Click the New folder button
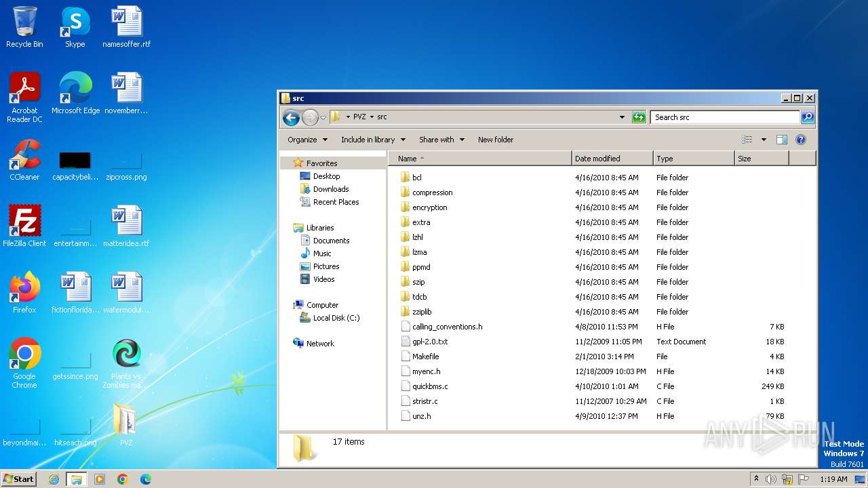 (496, 140)
